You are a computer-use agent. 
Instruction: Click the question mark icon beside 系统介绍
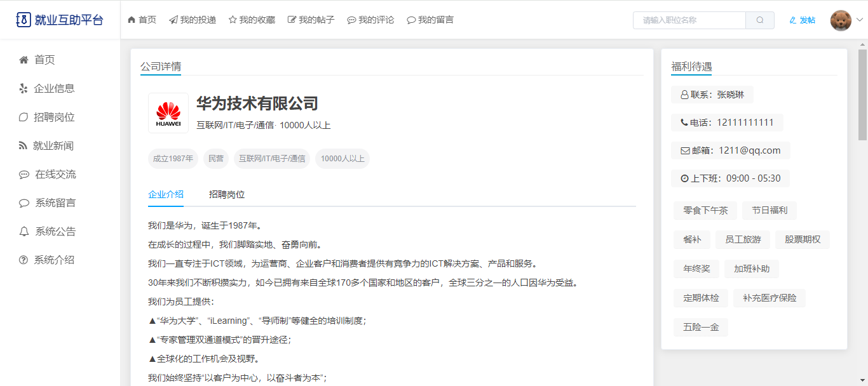pos(24,260)
